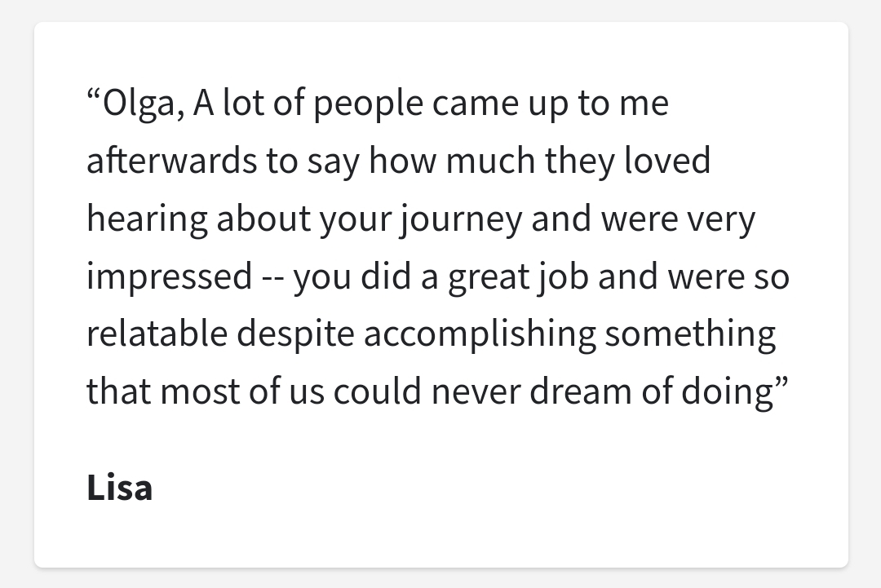Click the word relatable

[x=157, y=333]
